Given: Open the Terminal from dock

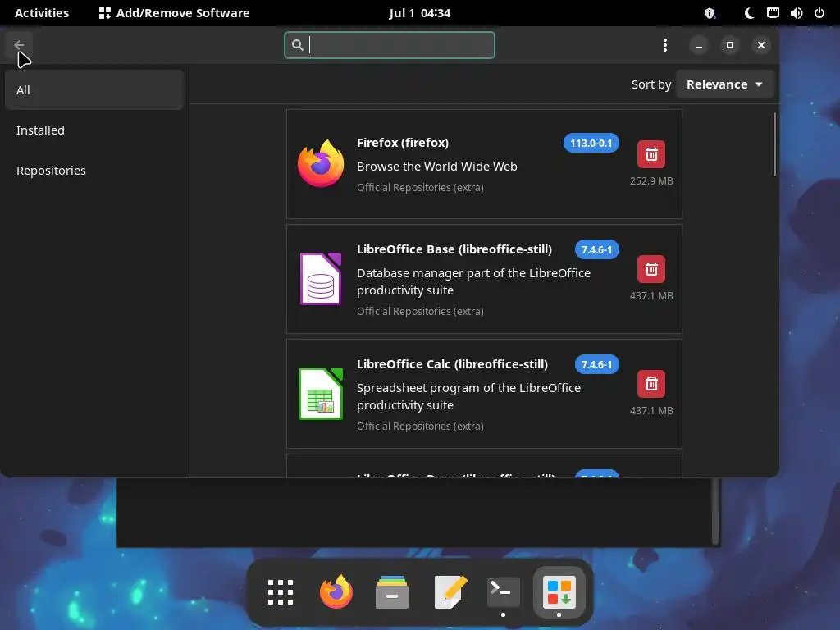Looking at the screenshot, I should tap(503, 592).
